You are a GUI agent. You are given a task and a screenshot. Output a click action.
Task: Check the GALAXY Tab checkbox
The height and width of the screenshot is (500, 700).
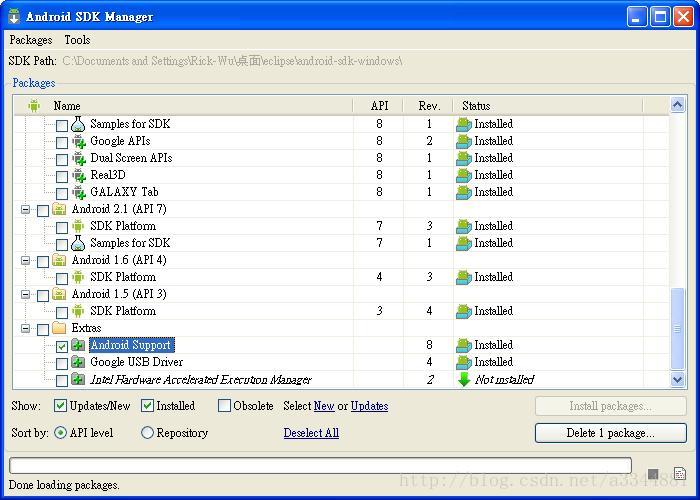pyautogui.click(x=62, y=194)
